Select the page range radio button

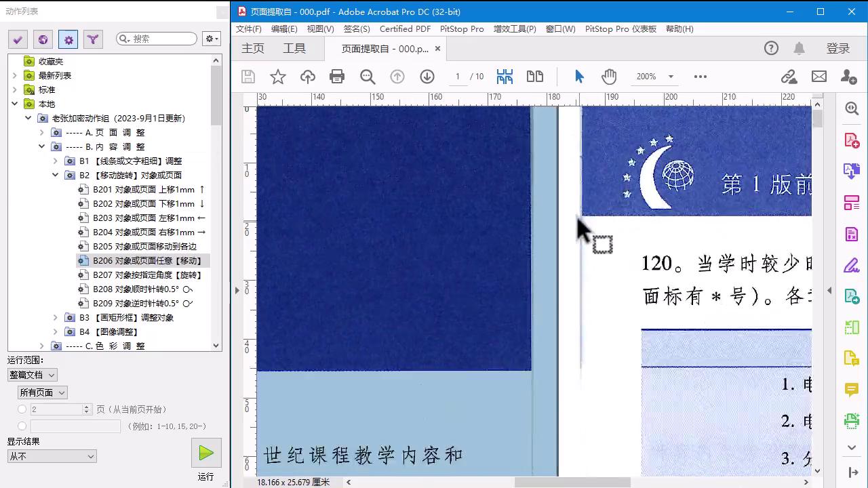point(22,426)
